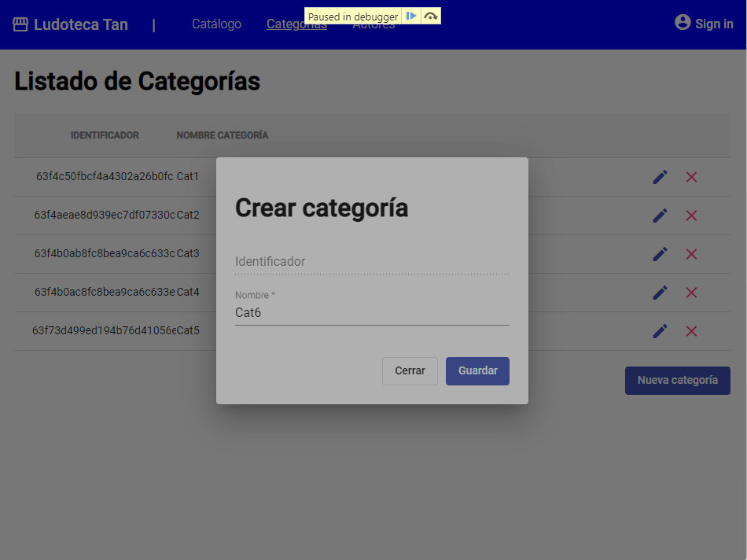Image resolution: width=747 pixels, height=560 pixels.
Task: Edit the Cat5 category
Action: point(660,330)
